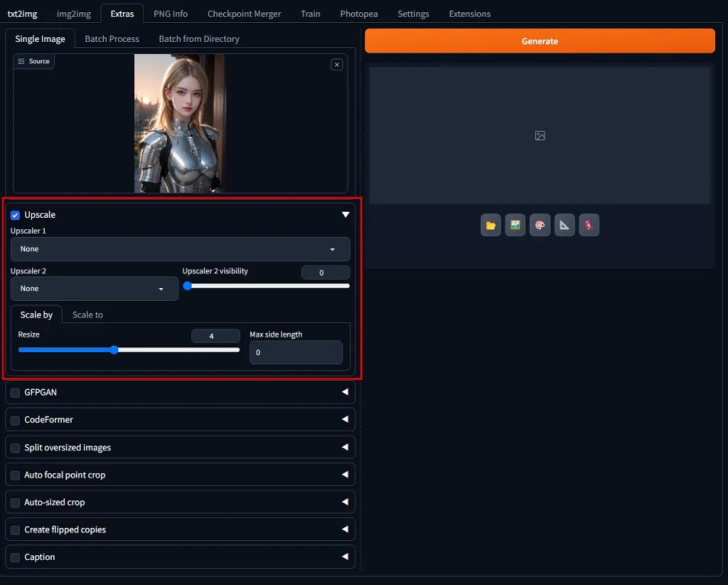Screen dimensions: 728x585
Task: Send image to extras ruler icon
Action: coord(564,225)
